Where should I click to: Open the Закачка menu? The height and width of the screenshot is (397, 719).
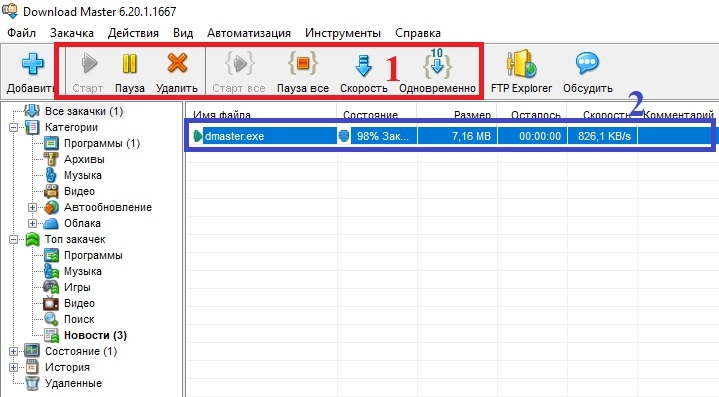coord(72,33)
